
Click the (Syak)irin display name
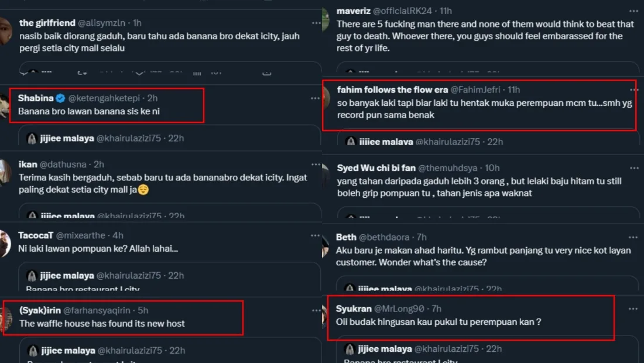tap(39, 310)
